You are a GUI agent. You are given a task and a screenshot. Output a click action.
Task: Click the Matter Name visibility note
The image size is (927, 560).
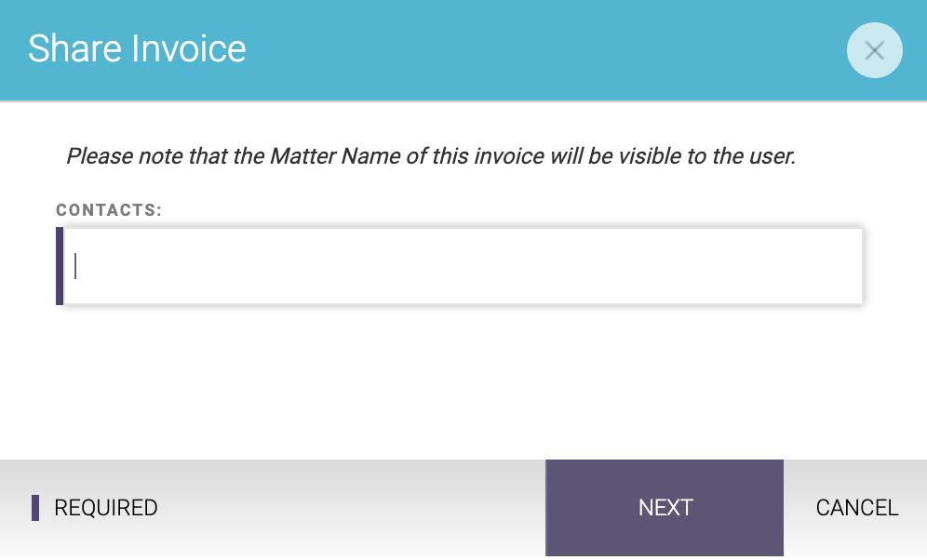(431, 156)
